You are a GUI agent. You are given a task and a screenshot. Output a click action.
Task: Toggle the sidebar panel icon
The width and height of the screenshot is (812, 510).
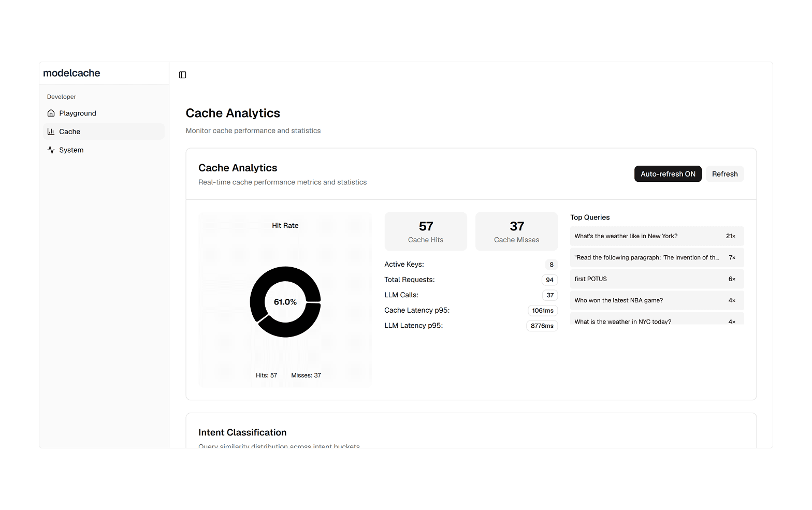coord(182,75)
